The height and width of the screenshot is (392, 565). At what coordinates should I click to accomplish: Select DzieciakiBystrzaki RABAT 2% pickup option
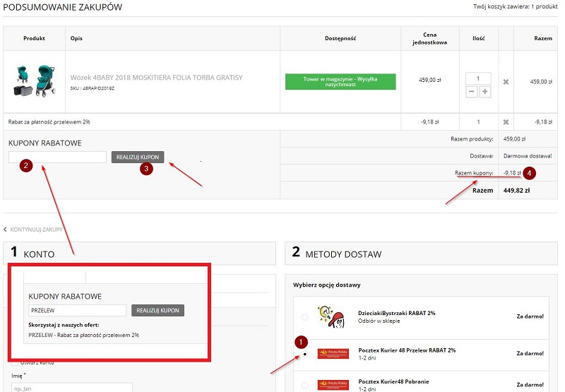click(x=304, y=316)
